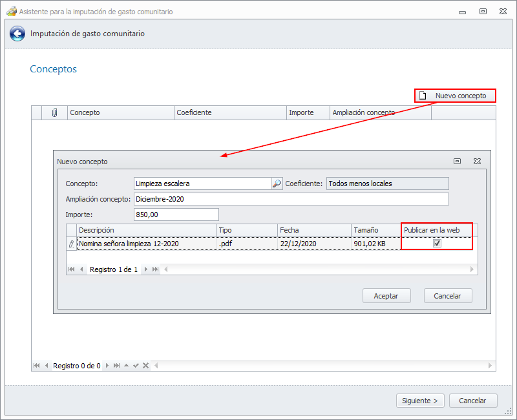Go to last record in attachments navigator
This screenshot has width=517, height=420.
156,269
